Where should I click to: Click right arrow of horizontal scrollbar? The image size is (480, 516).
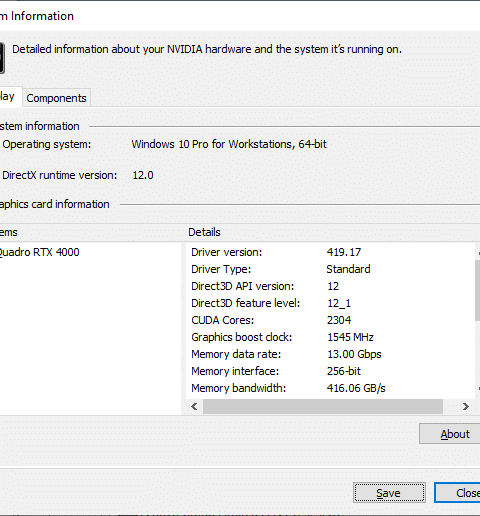(x=466, y=406)
